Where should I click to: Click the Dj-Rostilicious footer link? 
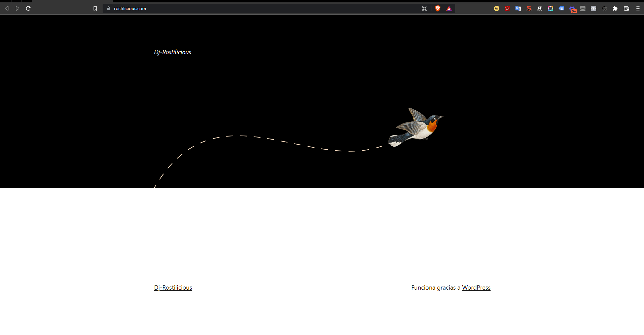[173, 288]
